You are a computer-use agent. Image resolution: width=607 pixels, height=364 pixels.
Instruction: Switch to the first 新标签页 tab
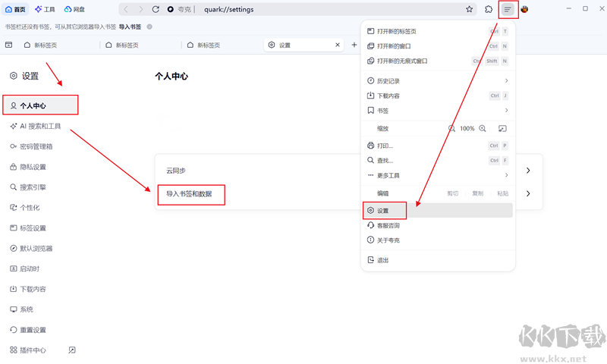click(46, 45)
